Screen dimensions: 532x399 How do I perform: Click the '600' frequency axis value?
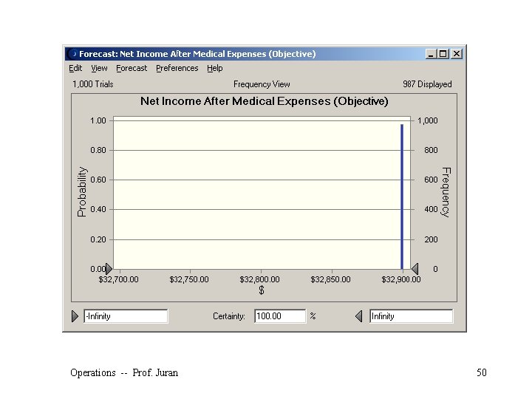click(x=431, y=180)
